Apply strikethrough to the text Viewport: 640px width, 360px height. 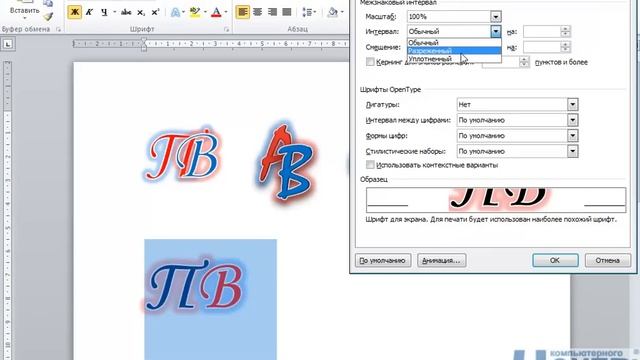(126, 12)
